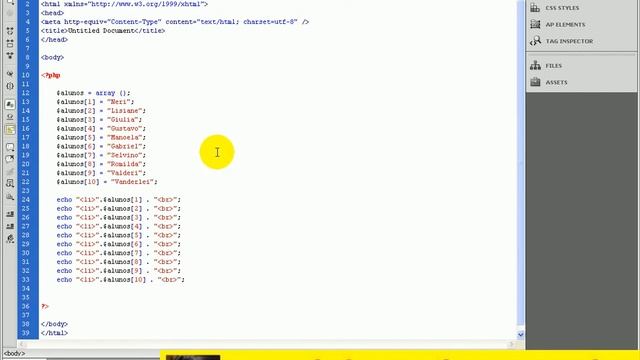640x360 pixels.
Task: Click $alunos[10] in the line 33 echo
Action: click(x=124, y=280)
